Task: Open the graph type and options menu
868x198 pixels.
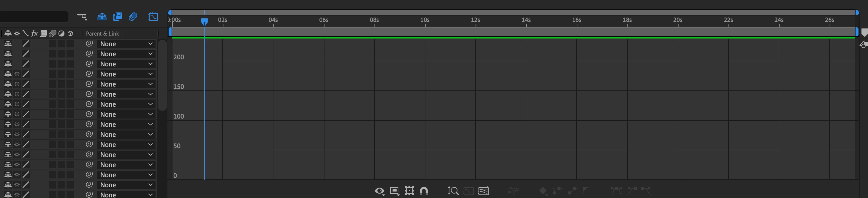Action: click(x=395, y=191)
